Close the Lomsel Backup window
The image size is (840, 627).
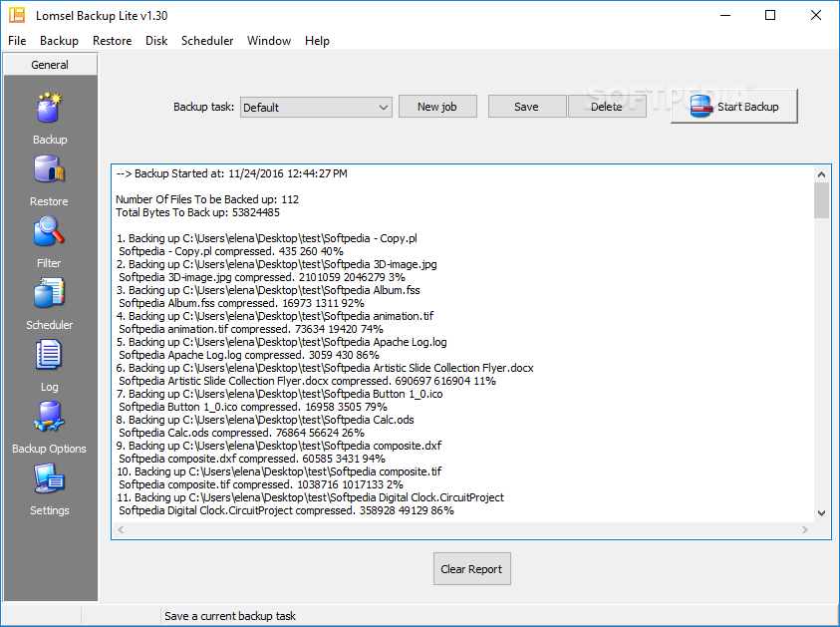(816, 15)
